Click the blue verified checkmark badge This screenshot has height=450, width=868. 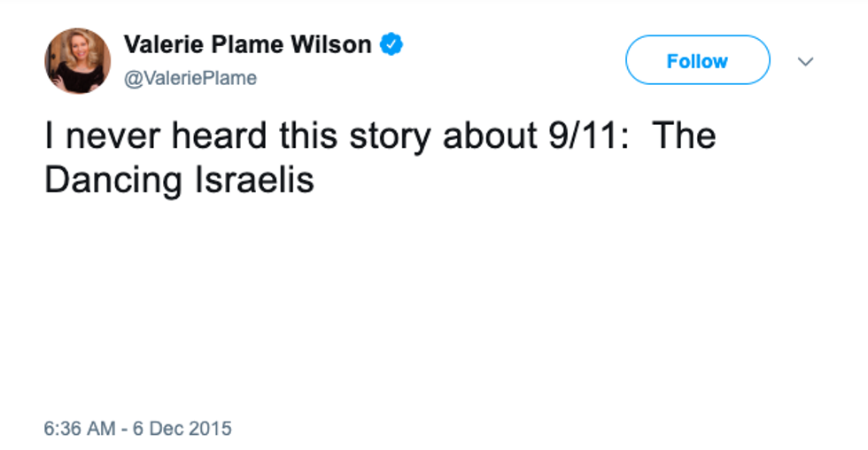(x=391, y=44)
